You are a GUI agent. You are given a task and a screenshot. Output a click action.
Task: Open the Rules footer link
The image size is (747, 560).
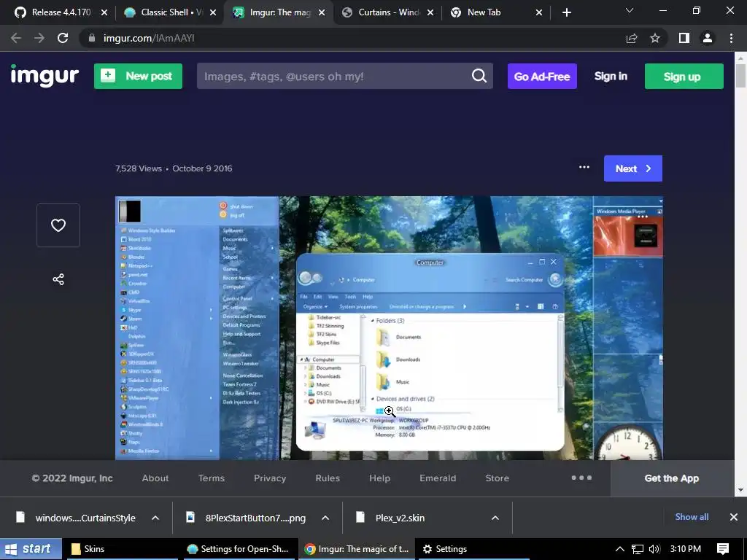tap(328, 478)
